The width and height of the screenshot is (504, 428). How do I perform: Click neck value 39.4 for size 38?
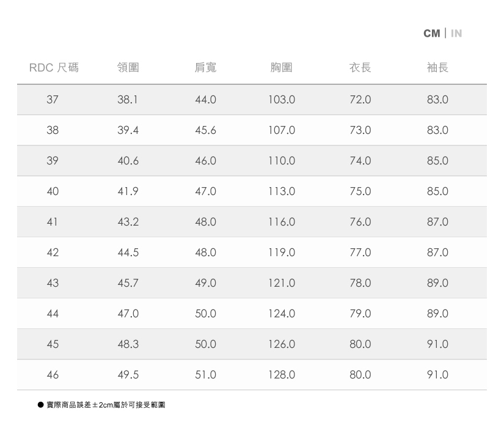click(128, 130)
